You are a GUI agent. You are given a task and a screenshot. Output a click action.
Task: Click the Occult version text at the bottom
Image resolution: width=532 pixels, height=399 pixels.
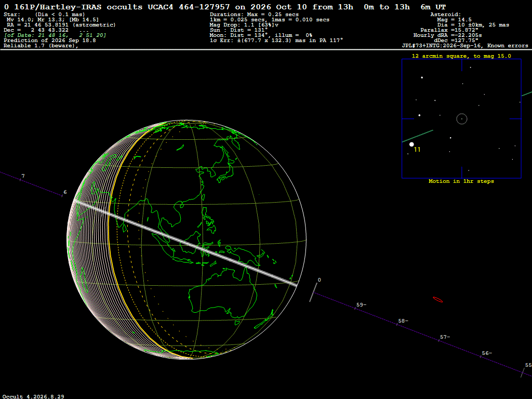[x=33, y=396]
